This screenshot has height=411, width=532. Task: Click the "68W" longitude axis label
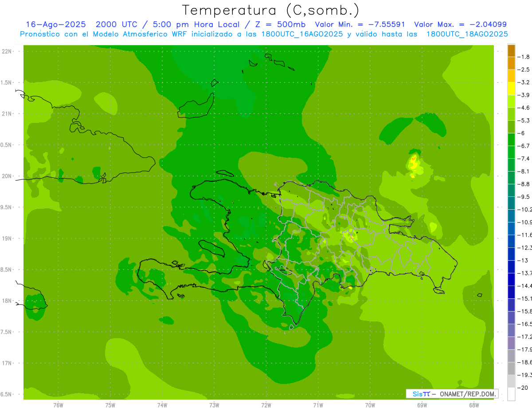(x=474, y=405)
